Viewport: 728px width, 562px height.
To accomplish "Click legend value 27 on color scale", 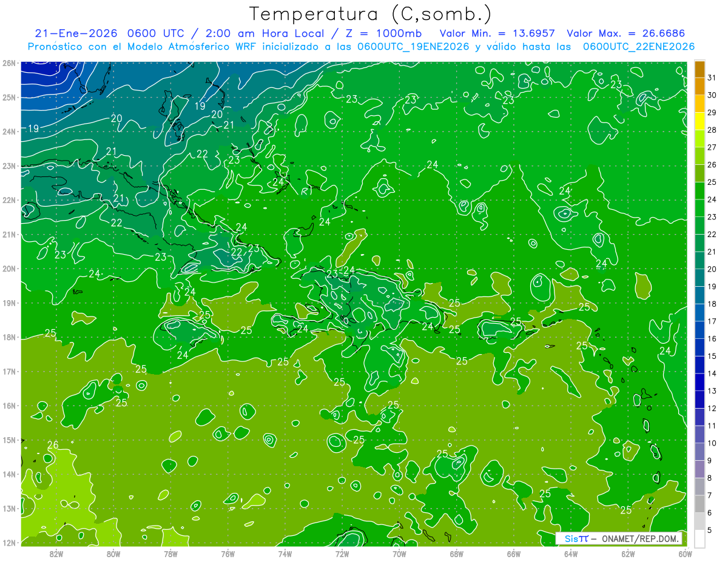I will click(x=712, y=147).
